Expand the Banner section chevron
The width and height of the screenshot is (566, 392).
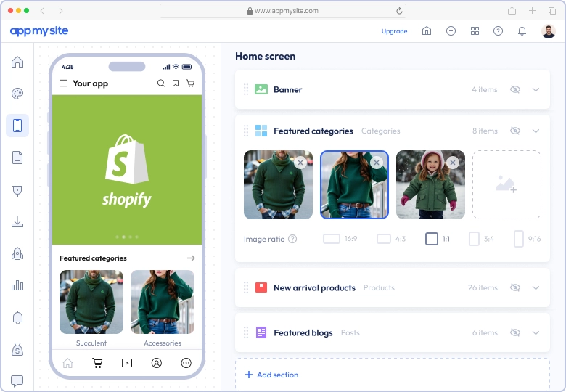[536, 89]
